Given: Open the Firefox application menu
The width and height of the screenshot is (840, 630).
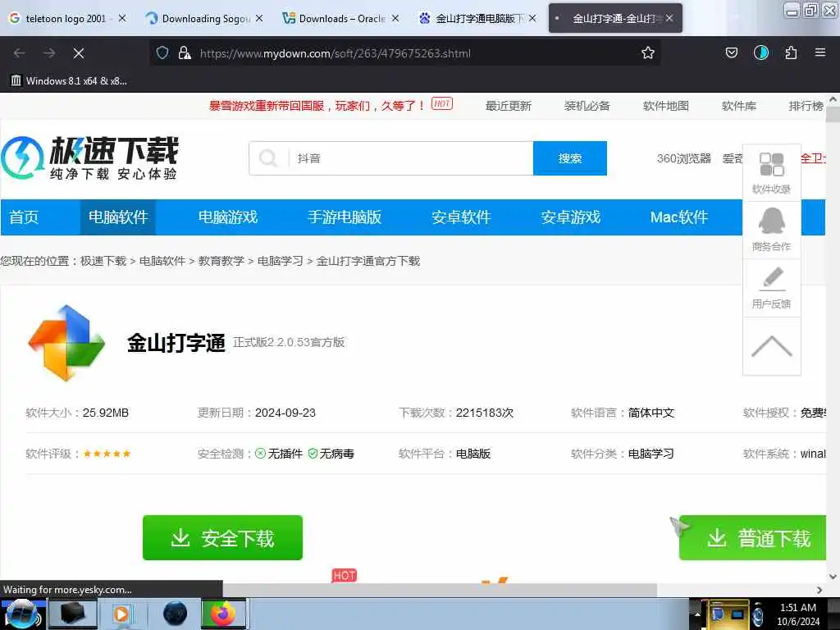Looking at the screenshot, I should pyautogui.click(x=819, y=52).
